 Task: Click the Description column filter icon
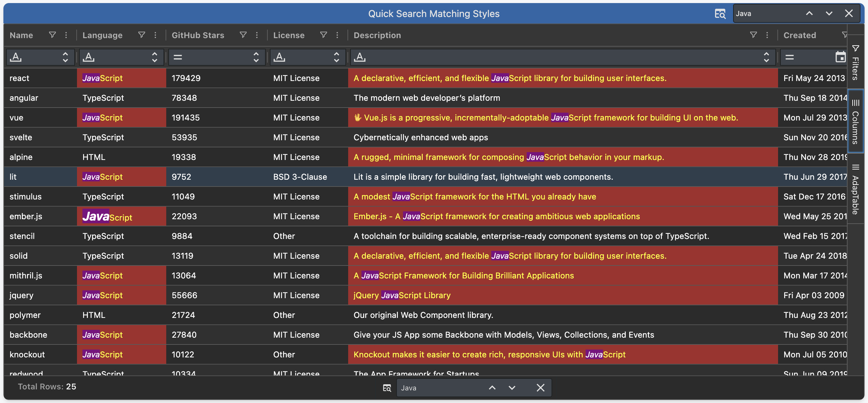[753, 35]
